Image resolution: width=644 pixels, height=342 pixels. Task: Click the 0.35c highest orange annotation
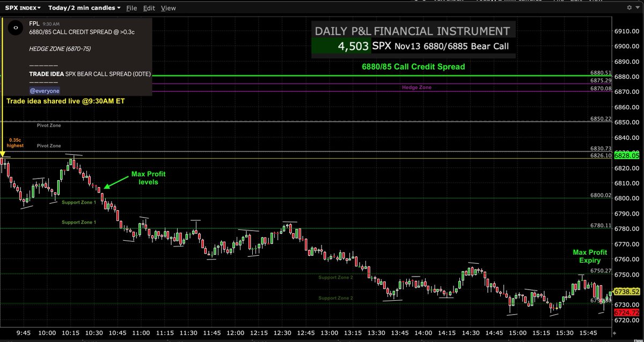pyautogui.click(x=16, y=142)
